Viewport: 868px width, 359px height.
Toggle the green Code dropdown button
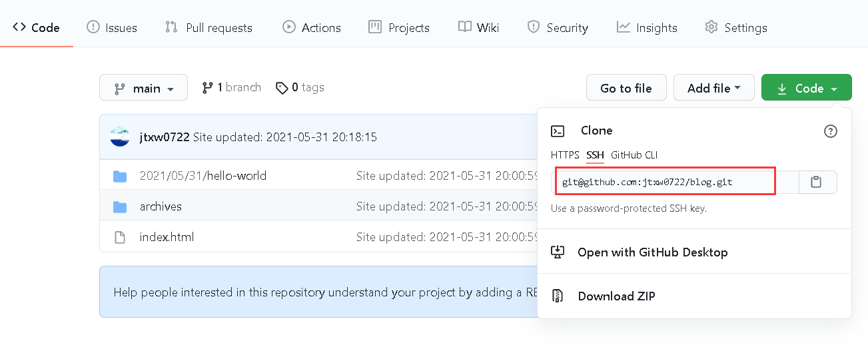(x=806, y=88)
